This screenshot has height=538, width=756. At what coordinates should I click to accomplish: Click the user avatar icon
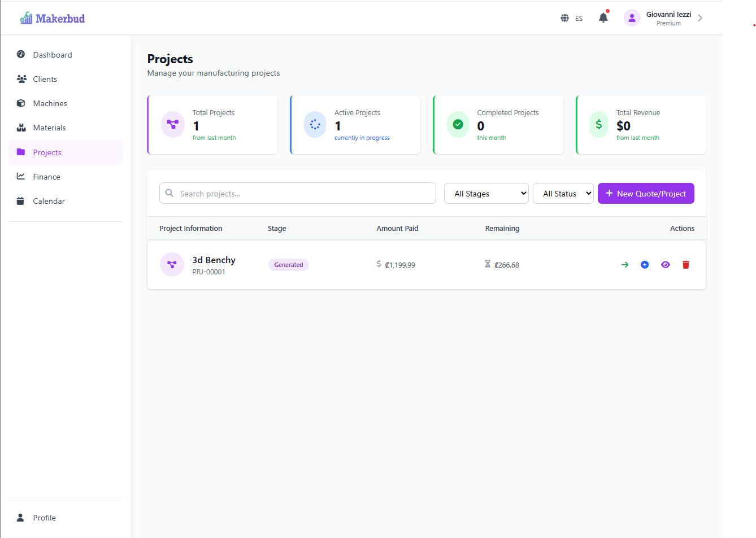coord(632,18)
